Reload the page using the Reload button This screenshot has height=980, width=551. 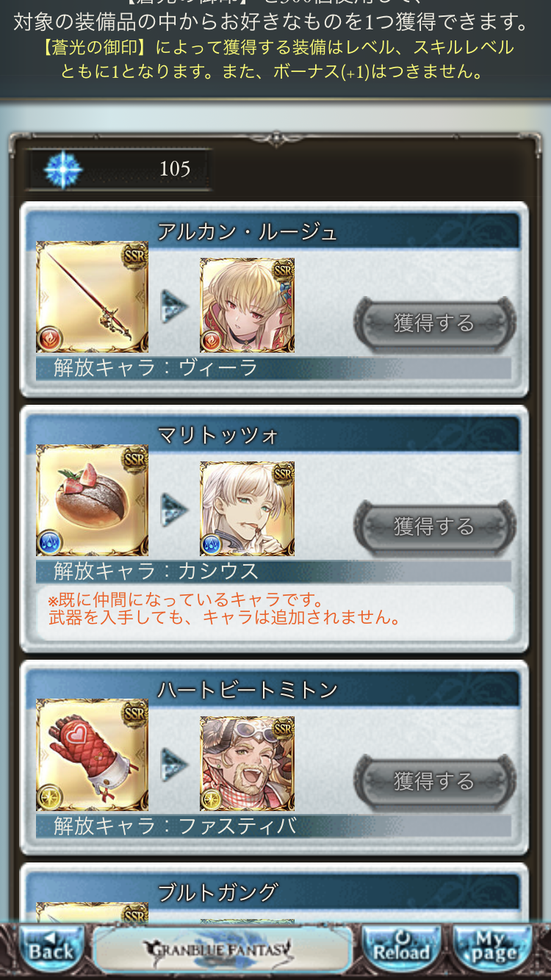[401, 949]
